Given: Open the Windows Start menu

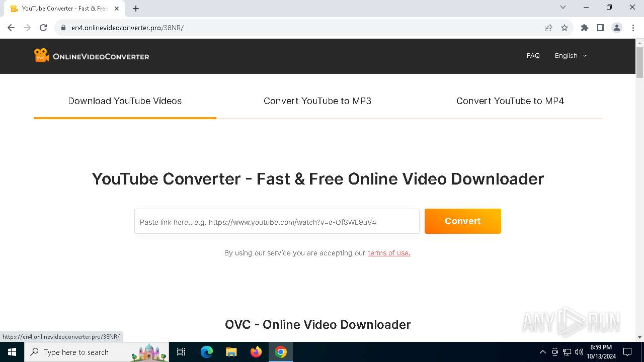Looking at the screenshot, I should 12,352.
